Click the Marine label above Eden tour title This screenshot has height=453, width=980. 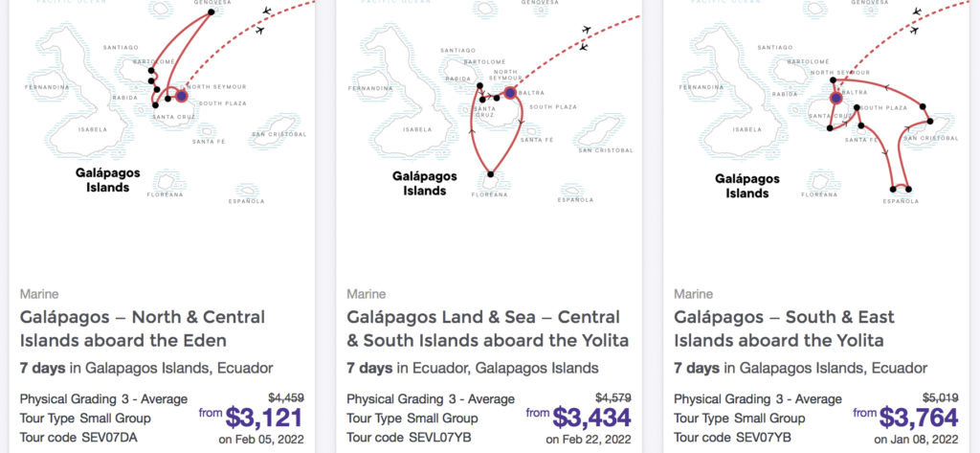coord(39,294)
